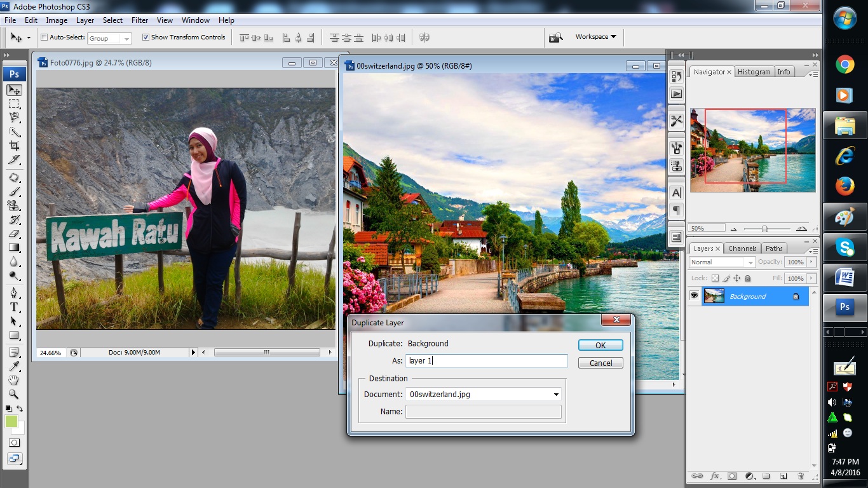Viewport: 868px width, 488px height.
Task: Click OK in Duplicate Layer dialog
Action: click(600, 345)
